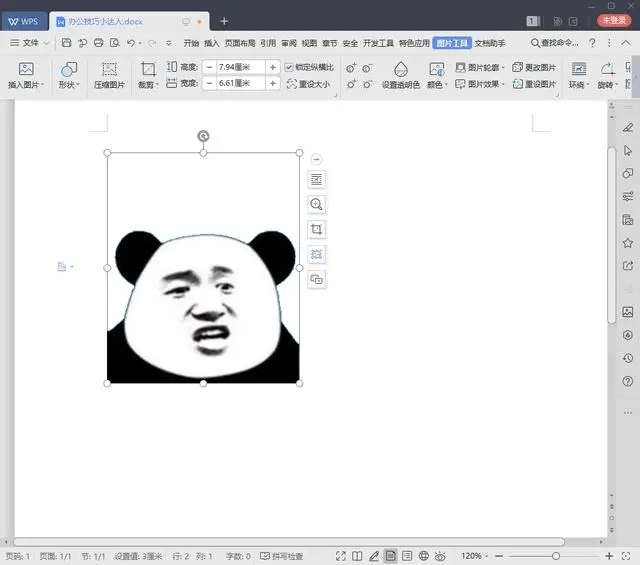Click the Print icon in quick toolbar
Viewport: 640px width, 565px height.
tap(98, 42)
